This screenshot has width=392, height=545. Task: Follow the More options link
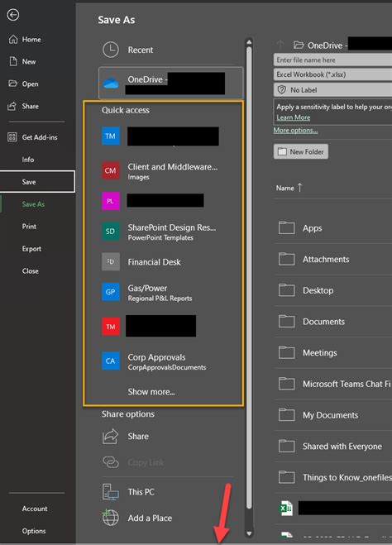point(295,131)
